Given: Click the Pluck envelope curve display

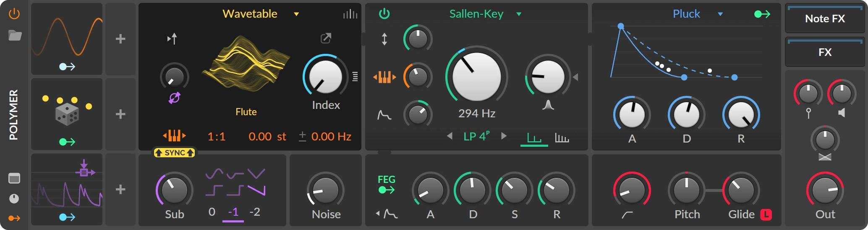Looking at the screenshot, I should coord(686,51).
